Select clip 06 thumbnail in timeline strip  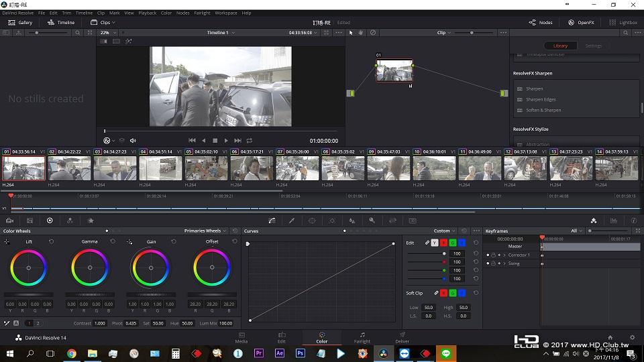(252, 168)
